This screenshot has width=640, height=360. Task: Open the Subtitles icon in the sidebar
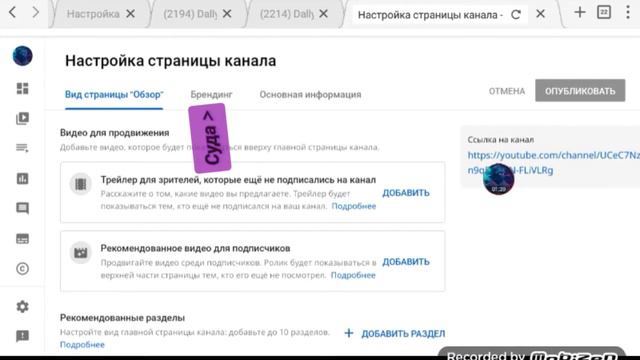pos(22,239)
